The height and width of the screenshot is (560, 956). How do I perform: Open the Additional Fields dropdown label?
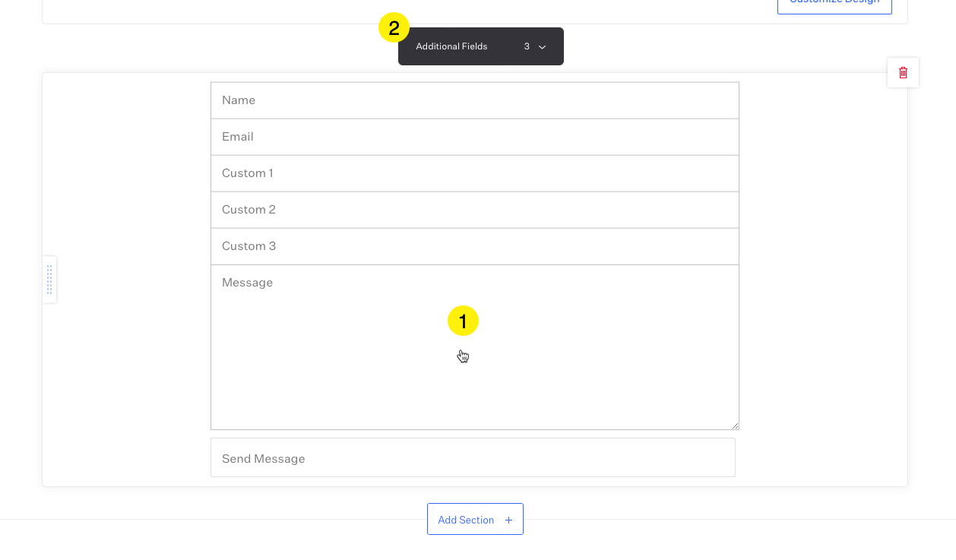tap(451, 46)
